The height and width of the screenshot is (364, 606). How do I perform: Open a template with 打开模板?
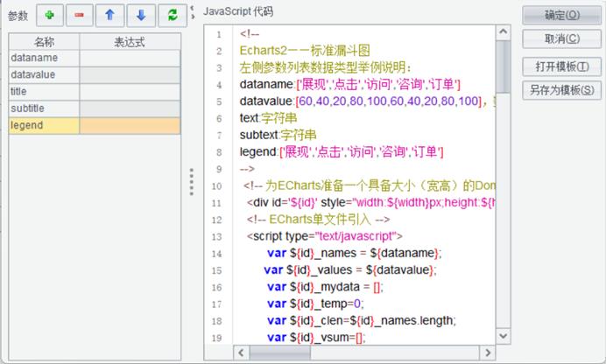pyautogui.click(x=561, y=66)
